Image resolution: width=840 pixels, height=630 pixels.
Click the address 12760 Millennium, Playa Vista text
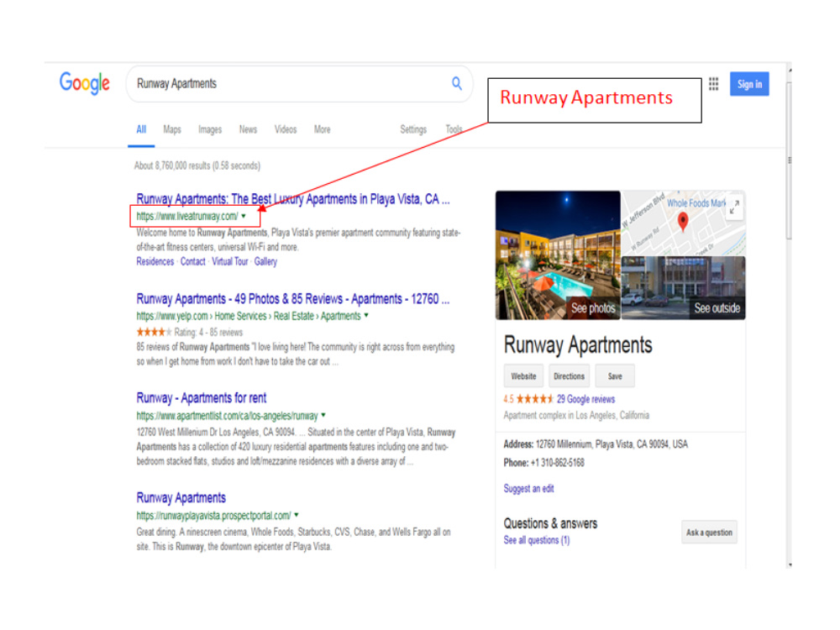[612, 444]
